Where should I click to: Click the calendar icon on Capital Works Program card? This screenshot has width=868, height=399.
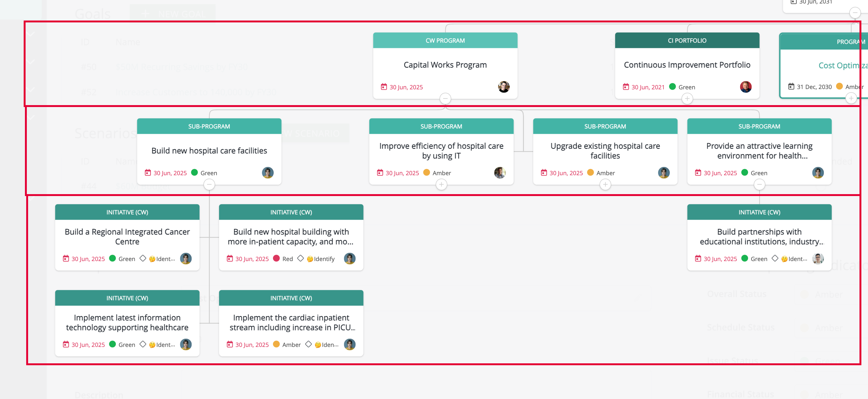click(x=383, y=87)
